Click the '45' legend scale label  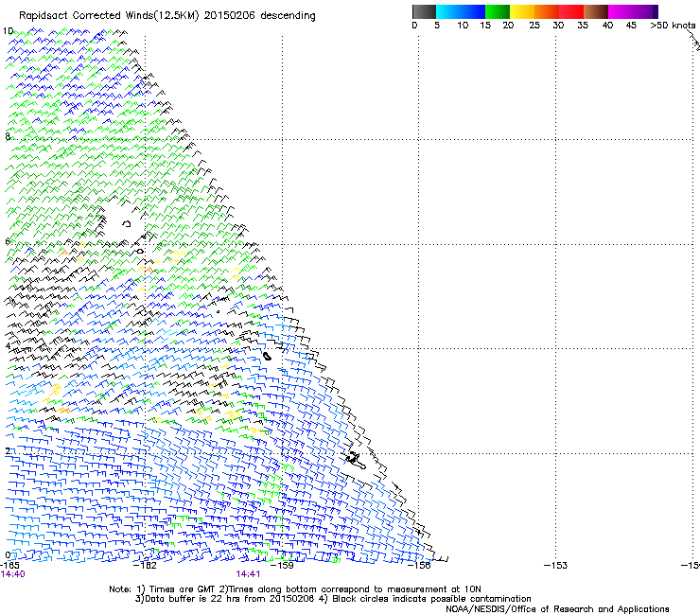(631, 26)
